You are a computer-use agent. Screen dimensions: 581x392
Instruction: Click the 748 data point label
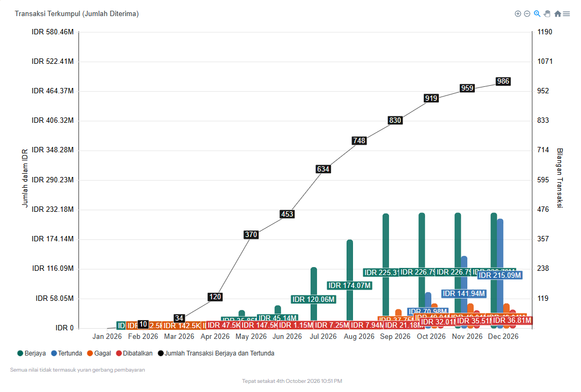359,140
